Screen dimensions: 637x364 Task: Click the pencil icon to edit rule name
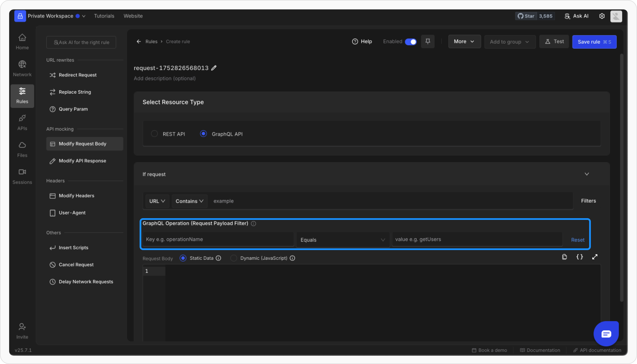(214, 68)
